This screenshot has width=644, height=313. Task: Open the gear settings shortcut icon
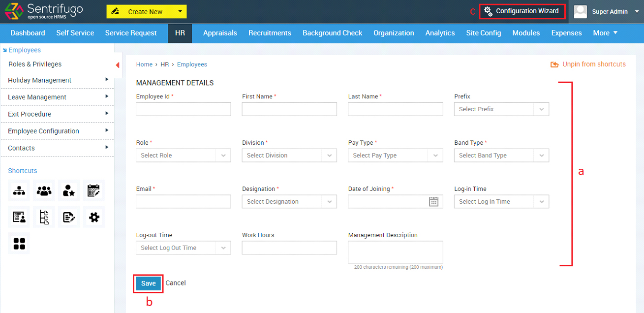coord(94,217)
